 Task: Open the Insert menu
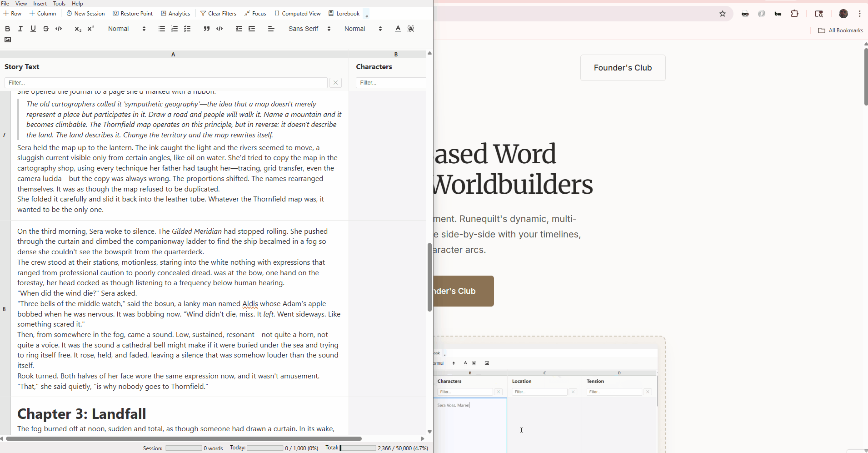tap(40, 4)
